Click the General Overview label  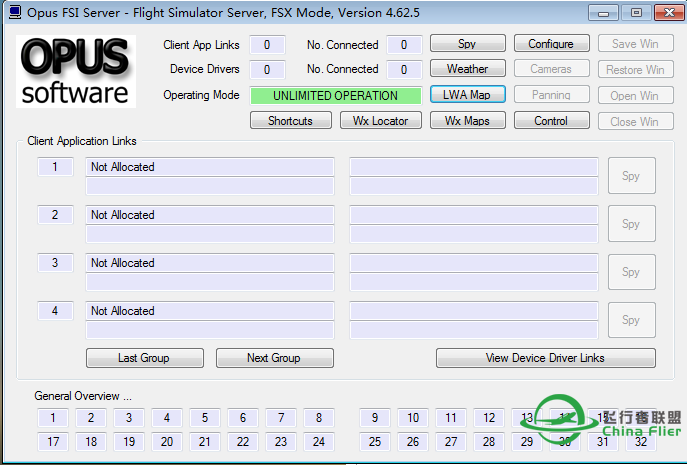pos(83,396)
